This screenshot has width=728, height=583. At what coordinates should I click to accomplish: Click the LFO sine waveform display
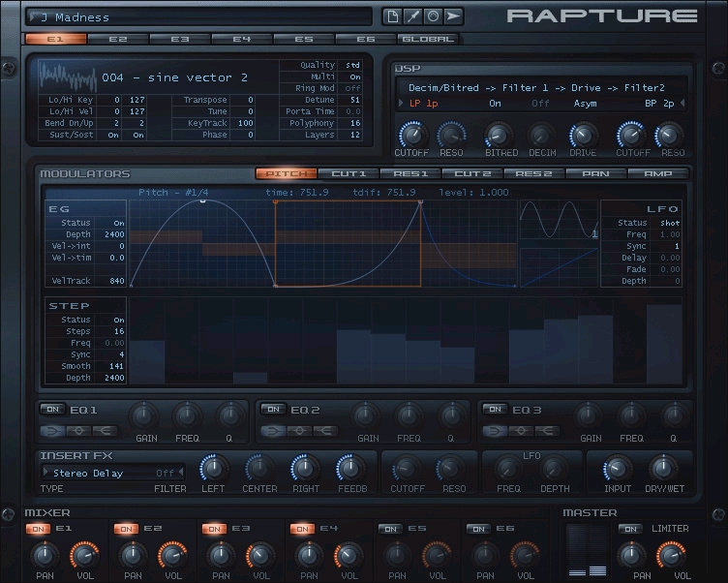point(559,222)
